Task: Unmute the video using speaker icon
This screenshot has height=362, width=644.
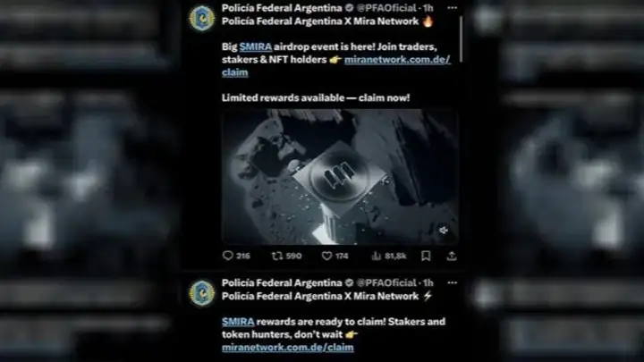Action: (443, 231)
